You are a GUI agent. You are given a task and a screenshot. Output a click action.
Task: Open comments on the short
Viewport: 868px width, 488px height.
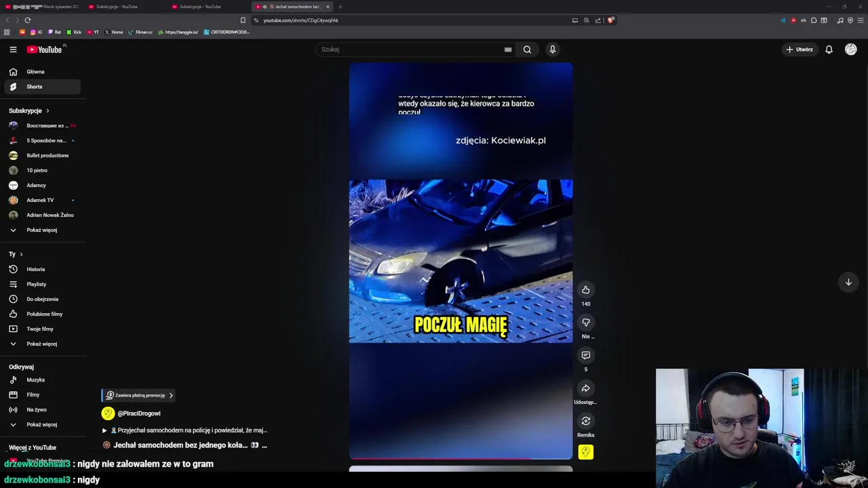586,355
